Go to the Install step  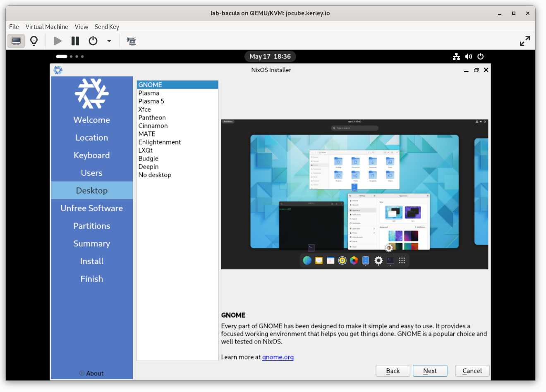coord(92,261)
